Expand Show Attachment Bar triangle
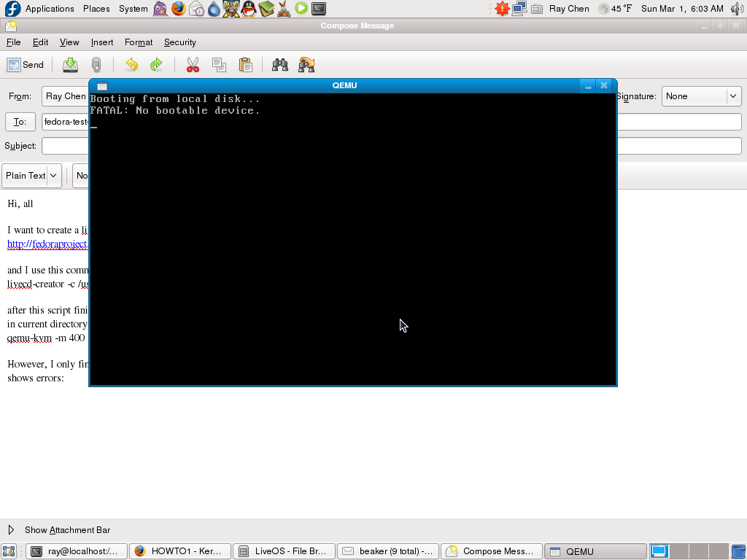 (x=11, y=530)
